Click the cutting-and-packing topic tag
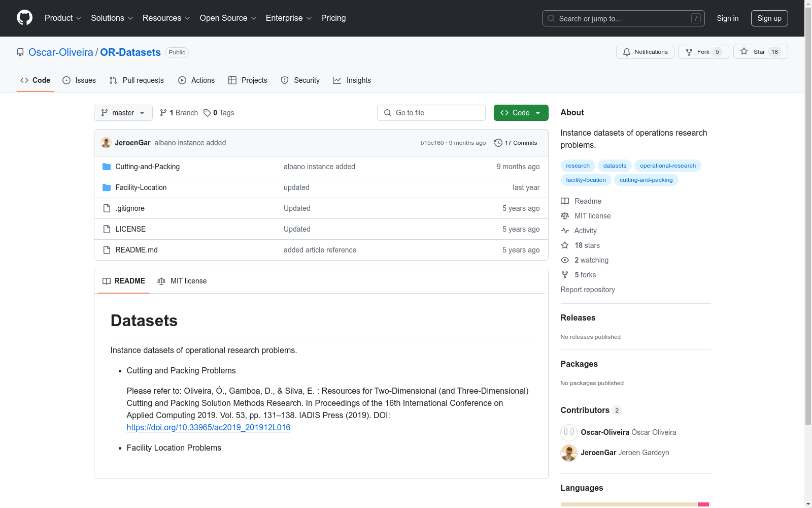812x508 pixels. tap(646, 180)
